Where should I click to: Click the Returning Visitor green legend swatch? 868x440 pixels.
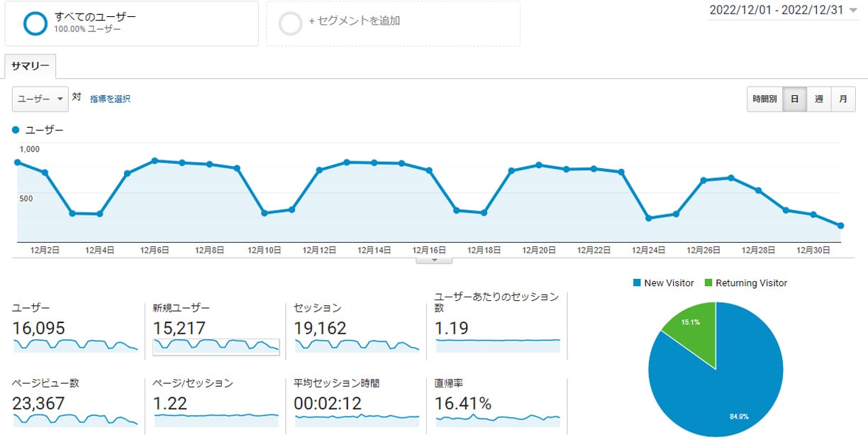(x=708, y=282)
